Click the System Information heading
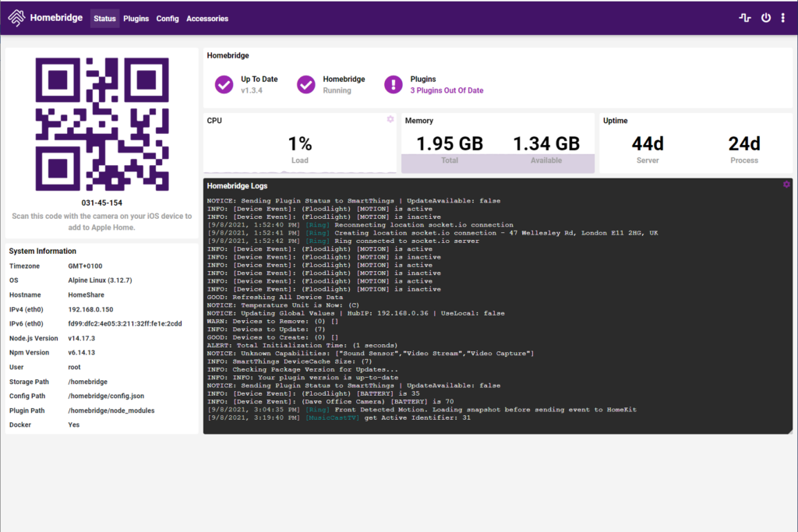This screenshot has width=798, height=532. tap(42, 252)
